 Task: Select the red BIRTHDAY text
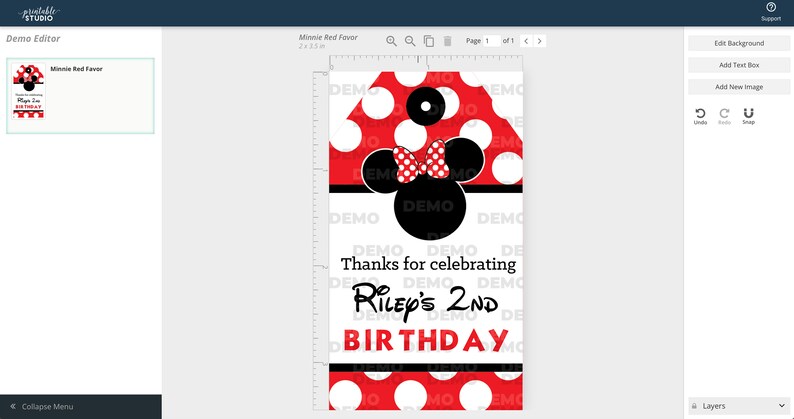(426, 340)
